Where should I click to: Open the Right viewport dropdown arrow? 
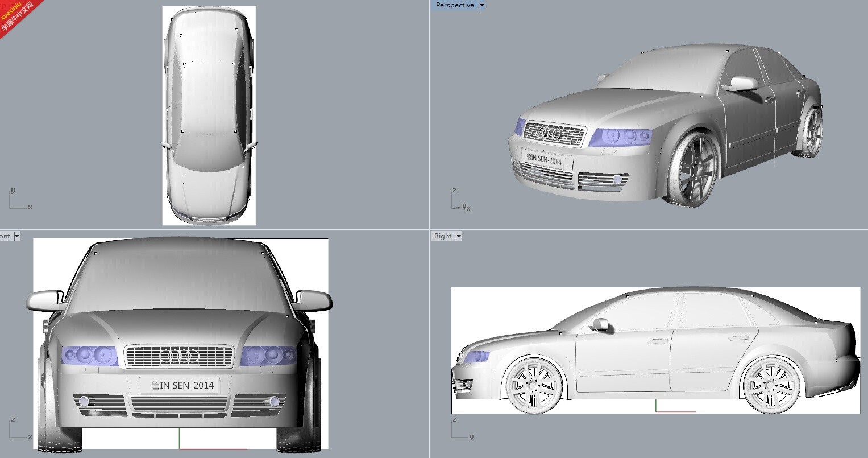click(x=459, y=236)
